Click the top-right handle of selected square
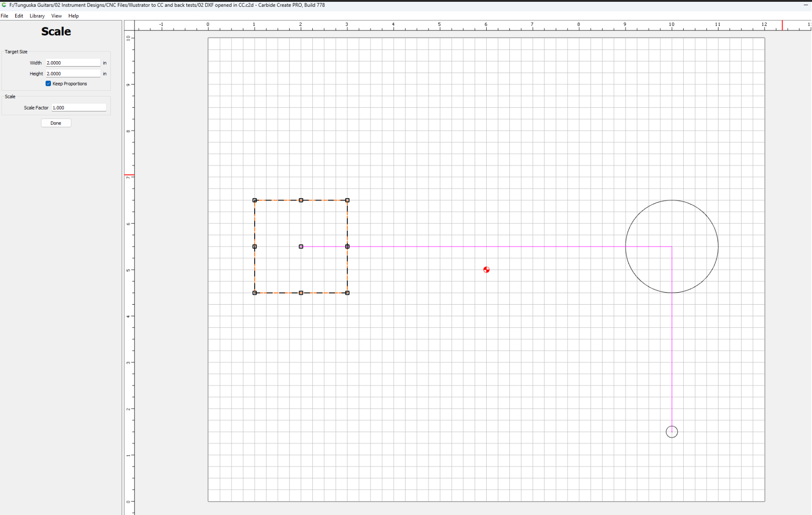This screenshot has height=515, width=812. tap(347, 200)
